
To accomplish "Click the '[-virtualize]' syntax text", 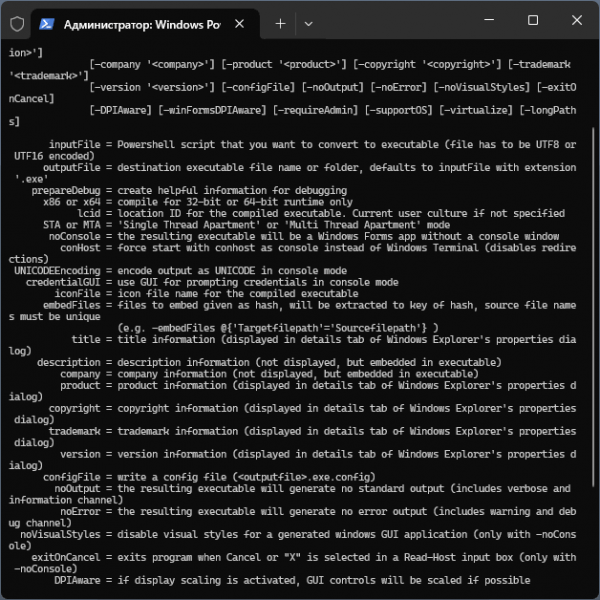I will click(x=476, y=110).
